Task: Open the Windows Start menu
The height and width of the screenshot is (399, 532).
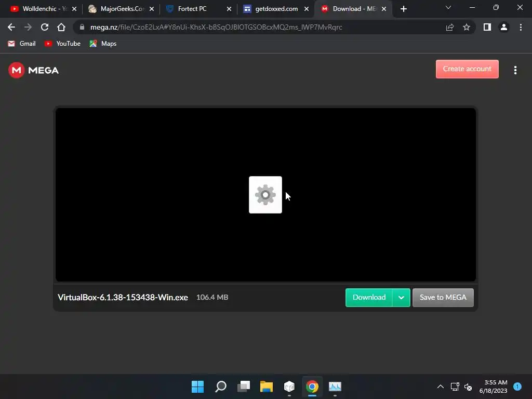Action: click(197, 386)
